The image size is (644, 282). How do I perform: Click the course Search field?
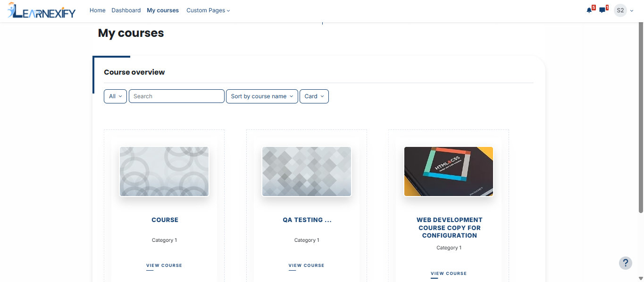coord(176,96)
